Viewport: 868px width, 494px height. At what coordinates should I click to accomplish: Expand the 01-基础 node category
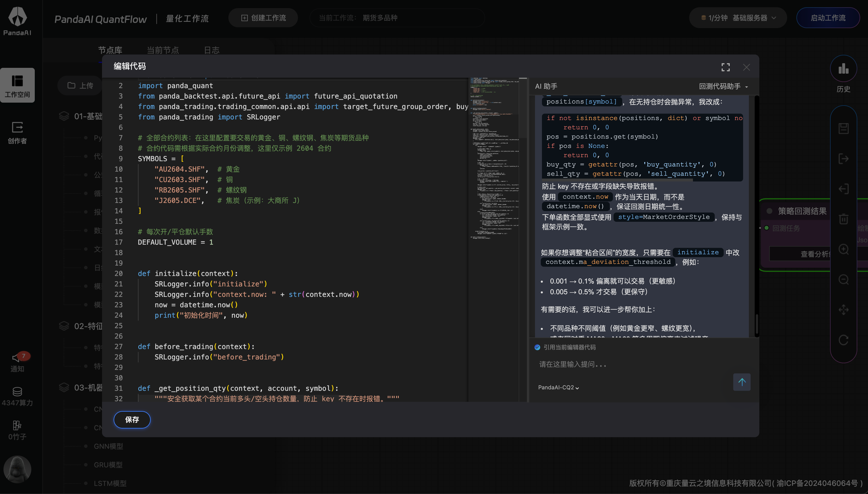click(x=81, y=116)
